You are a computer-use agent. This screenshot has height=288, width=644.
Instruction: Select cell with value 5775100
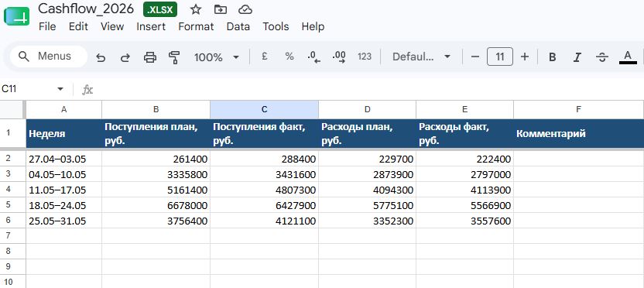tap(367, 205)
